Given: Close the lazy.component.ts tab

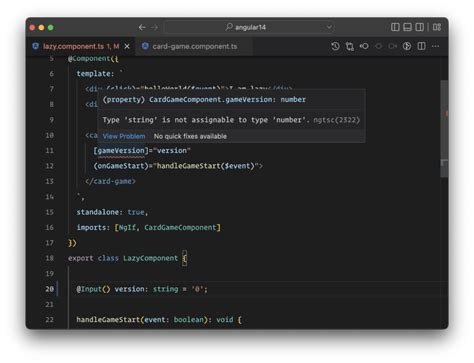Looking at the screenshot, I should pyautogui.click(x=127, y=46).
